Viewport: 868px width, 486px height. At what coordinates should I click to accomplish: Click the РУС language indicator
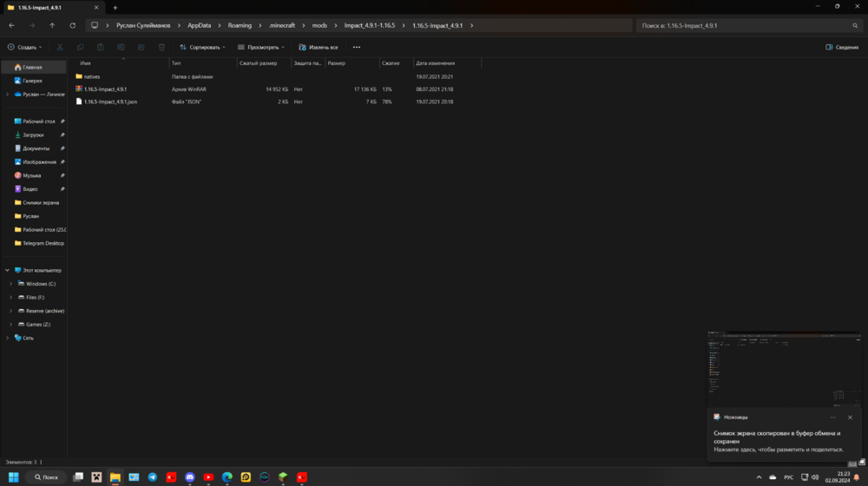pos(788,477)
